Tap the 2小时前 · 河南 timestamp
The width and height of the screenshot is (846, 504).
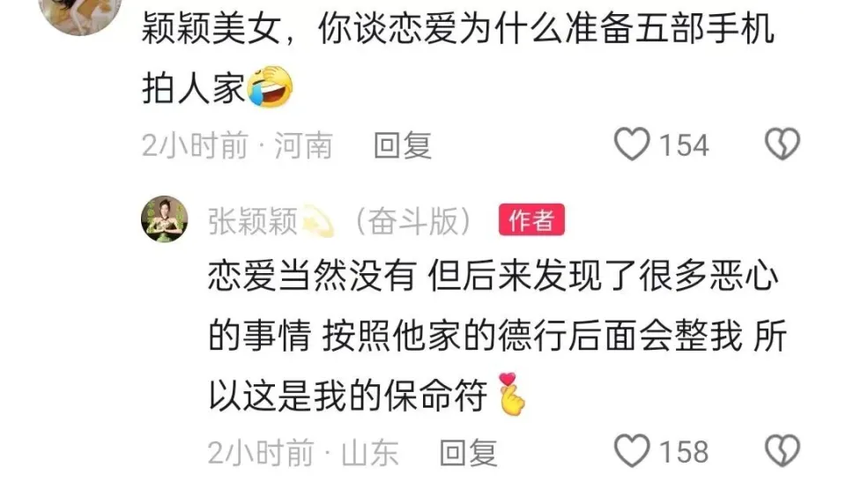coord(237,145)
